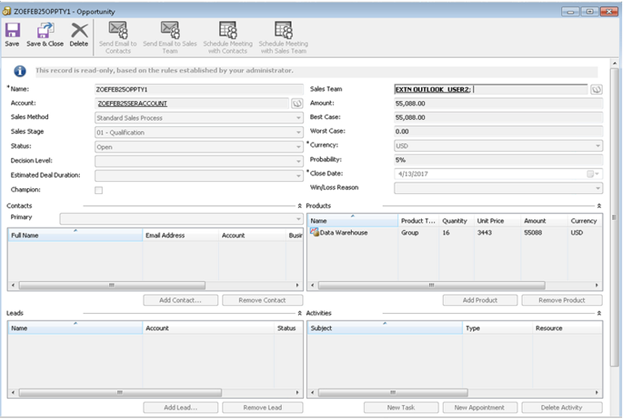
Task: Click Send Email to Contacts icon
Action: pyautogui.click(x=117, y=30)
